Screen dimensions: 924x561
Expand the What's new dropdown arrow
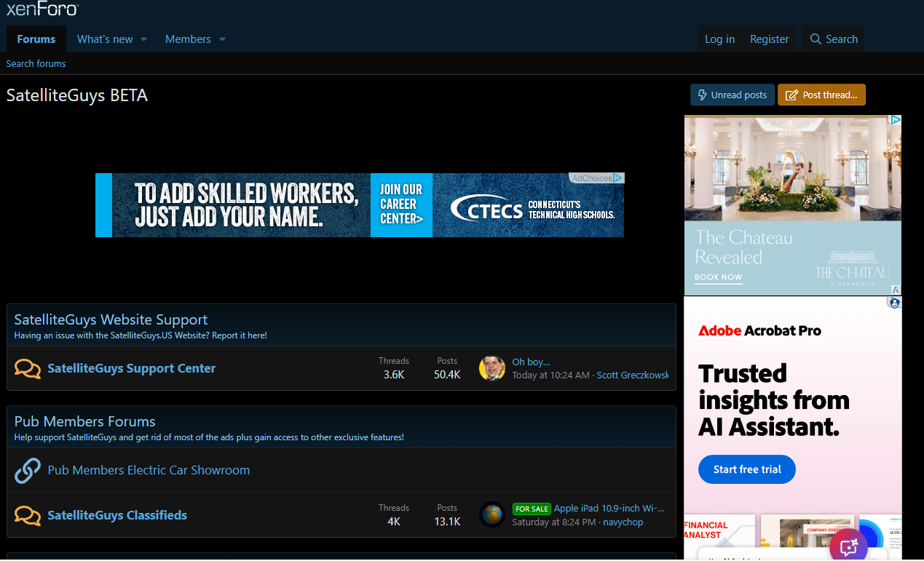pos(144,39)
